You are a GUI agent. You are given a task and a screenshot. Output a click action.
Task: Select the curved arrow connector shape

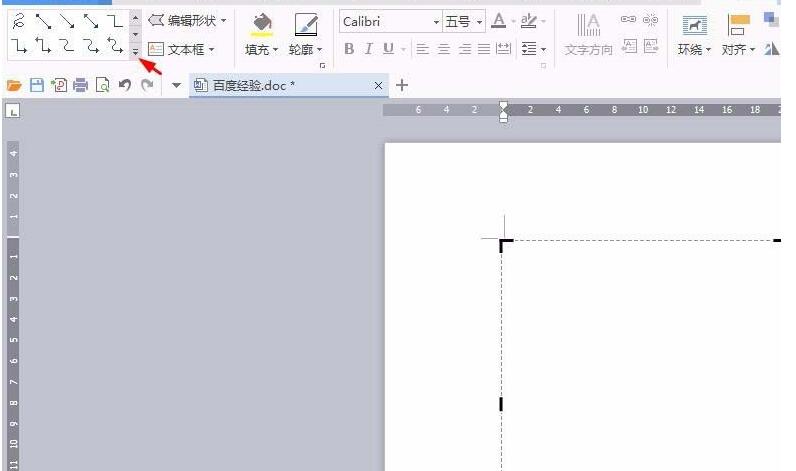point(91,46)
